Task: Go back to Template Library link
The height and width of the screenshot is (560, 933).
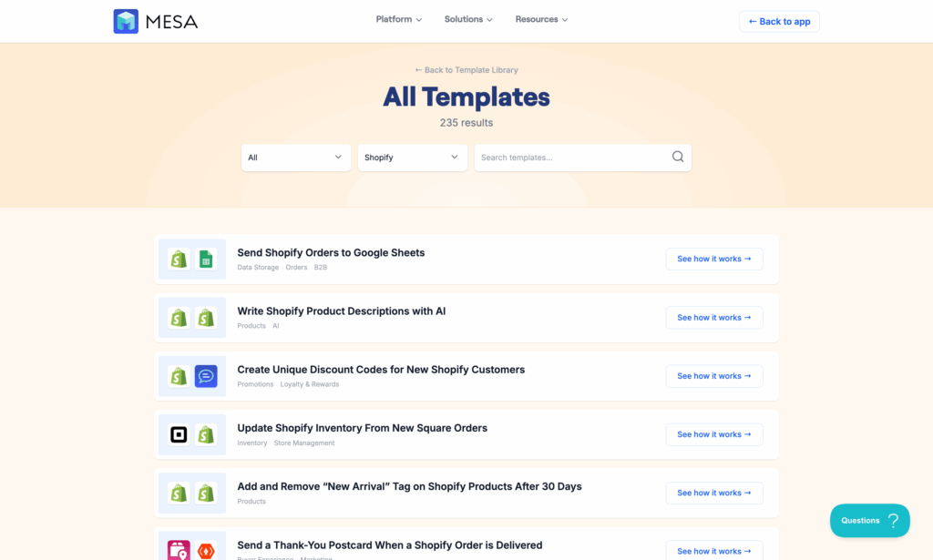Action: [x=466, y=70]
